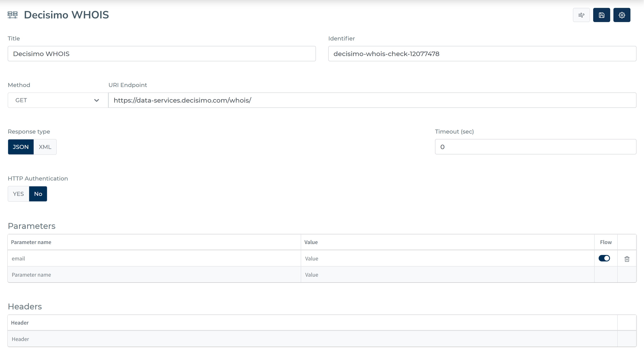This screenshot has height=361, width=644.
Task: Select XML response type
Action: pyautogui.click(x=45, y=147)
